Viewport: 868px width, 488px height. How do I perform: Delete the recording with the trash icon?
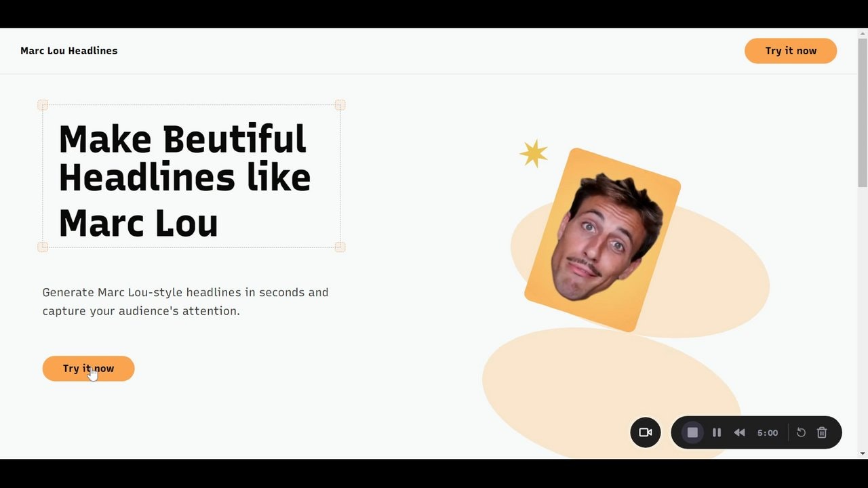822,432
